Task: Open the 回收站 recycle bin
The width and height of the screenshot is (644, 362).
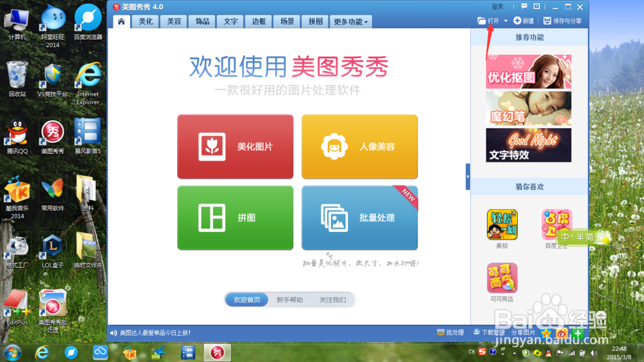Action: coord(17,79)
